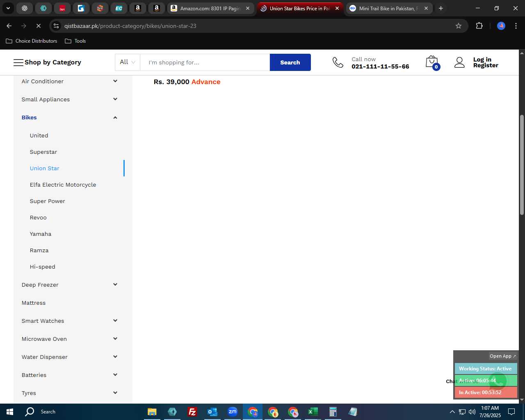Open the tab search dropdown arrow
Viewport: 525px width, 420px height.
coord(8,8)
